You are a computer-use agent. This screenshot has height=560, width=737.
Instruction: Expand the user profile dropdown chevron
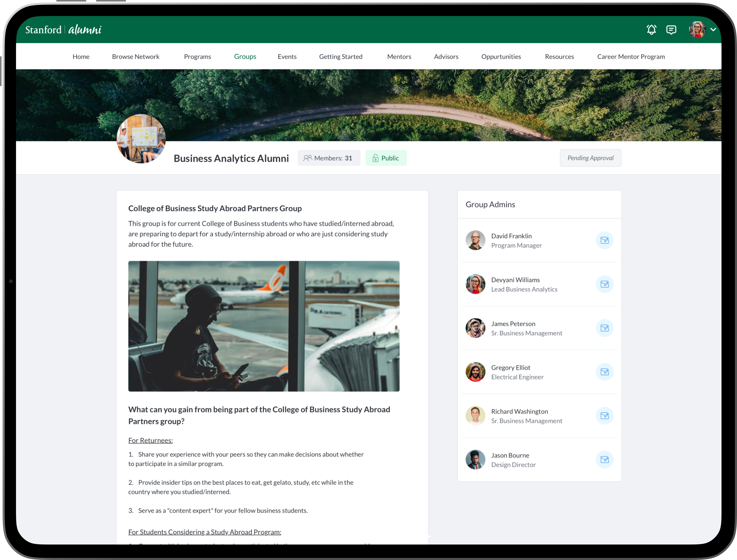(x=713, y=30)
